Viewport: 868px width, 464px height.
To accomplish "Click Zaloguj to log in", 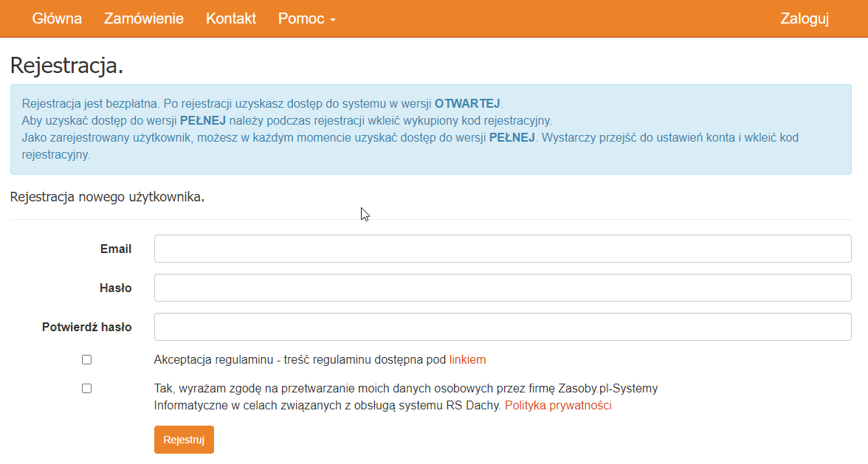I will tap(805, 18).
